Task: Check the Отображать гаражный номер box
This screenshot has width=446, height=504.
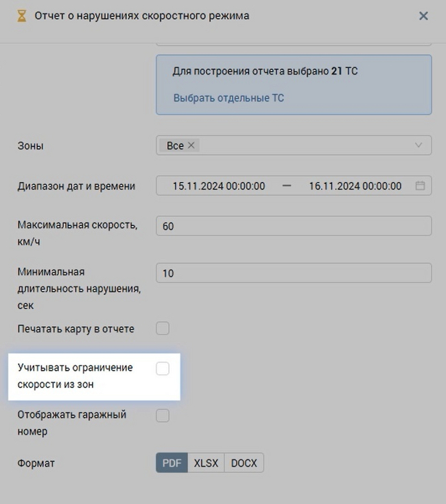Action: [163, 415]
